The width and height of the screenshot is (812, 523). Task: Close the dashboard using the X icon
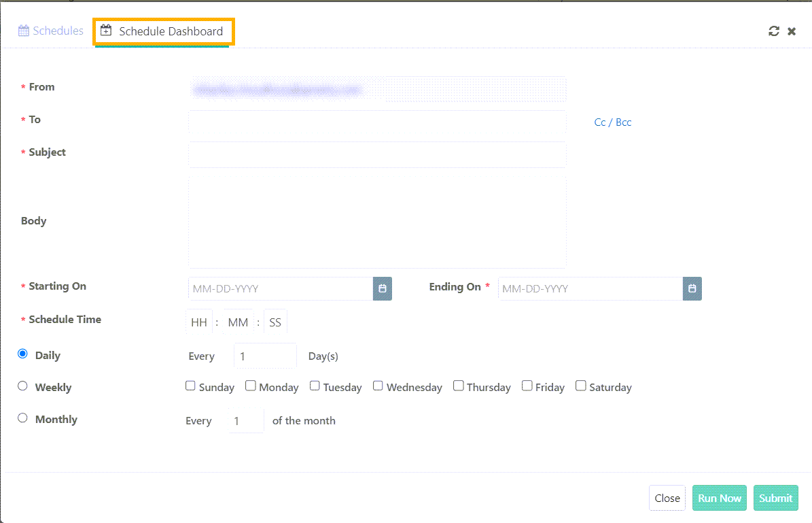pyautogui.click(x=792, y=31)
